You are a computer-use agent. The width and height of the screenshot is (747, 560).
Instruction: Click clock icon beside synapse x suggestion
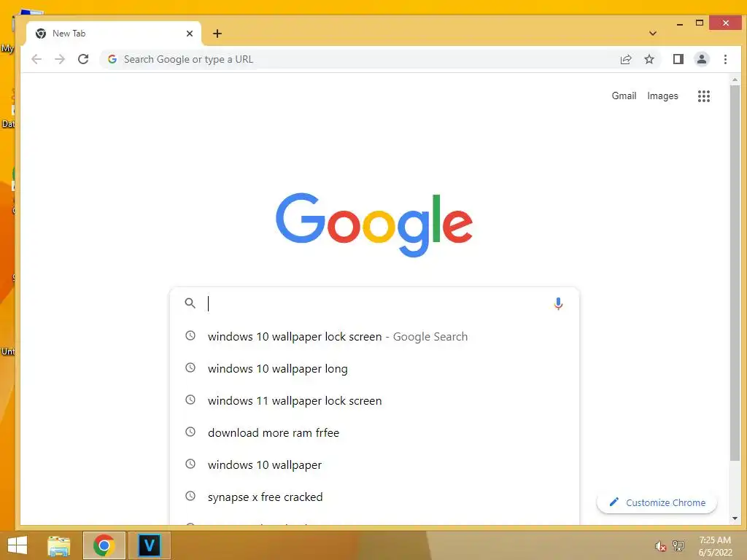point(190,496)
